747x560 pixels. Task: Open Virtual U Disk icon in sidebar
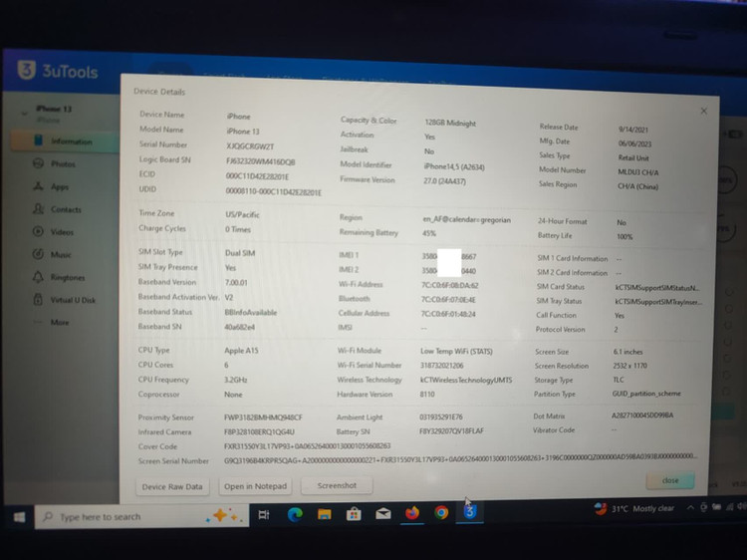click(38, 299)
